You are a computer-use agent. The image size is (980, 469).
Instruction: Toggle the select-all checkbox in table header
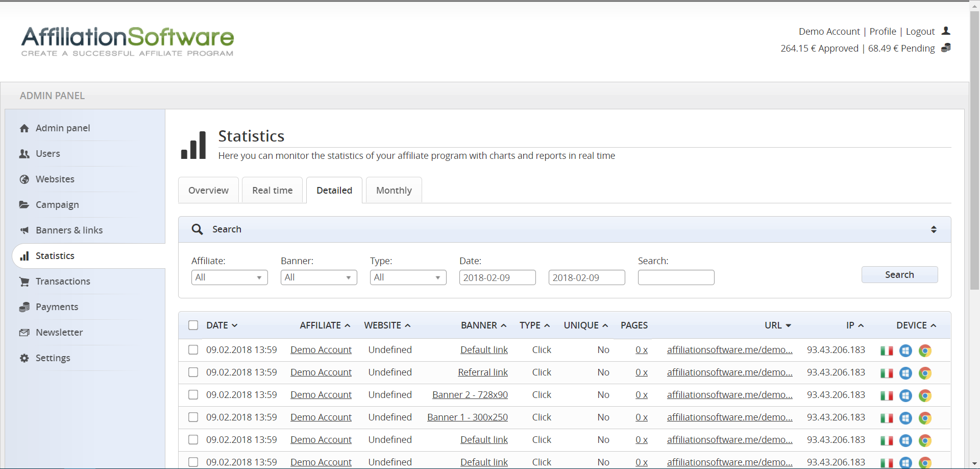click(193, 325)
